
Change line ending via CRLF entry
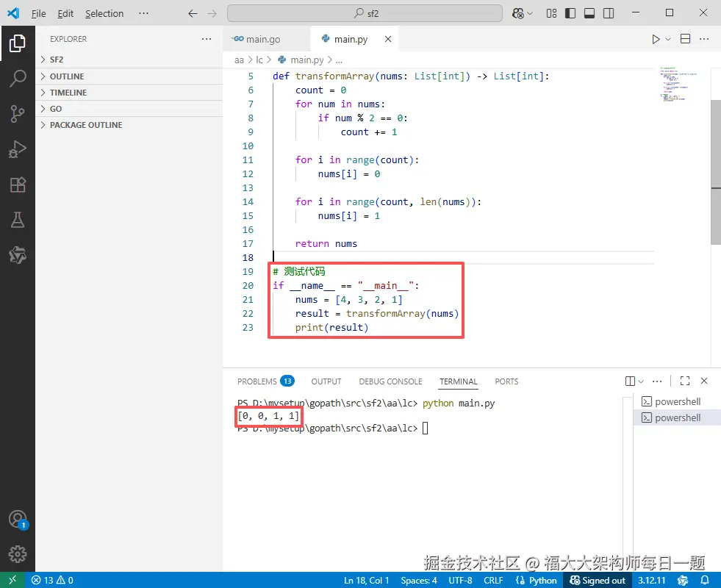pyautogui.click(x=493, y=580)
